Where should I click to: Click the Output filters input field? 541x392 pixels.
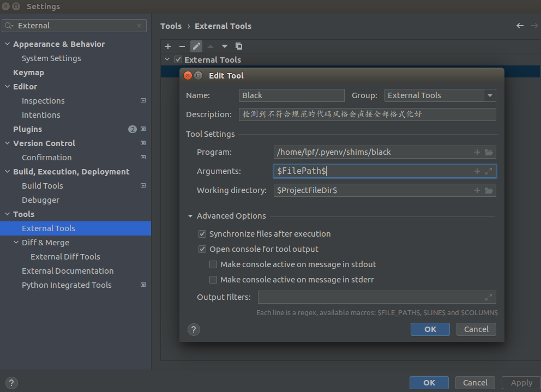tap(377, 297)
